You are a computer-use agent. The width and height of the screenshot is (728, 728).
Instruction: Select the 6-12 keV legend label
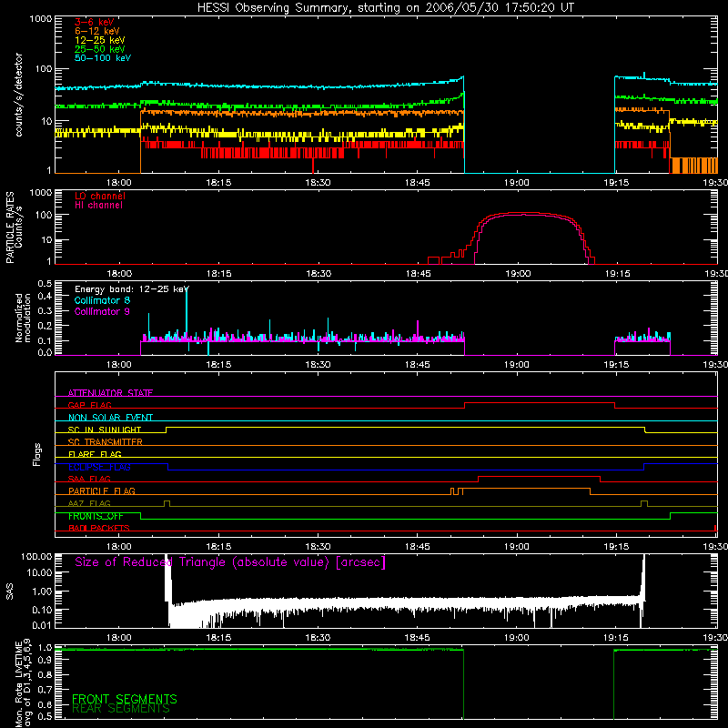click(97, 31)
